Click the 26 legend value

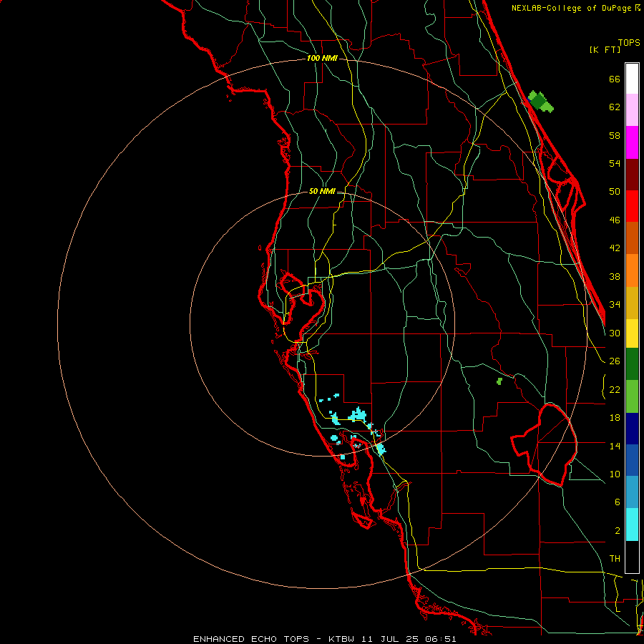click(615, 361)
